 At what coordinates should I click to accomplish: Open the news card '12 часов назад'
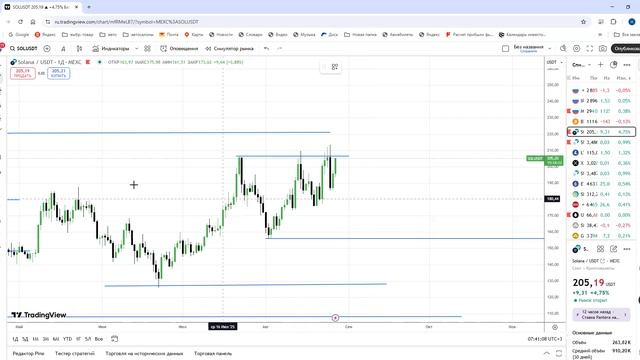pyautogui.click(x=601, y=314)
